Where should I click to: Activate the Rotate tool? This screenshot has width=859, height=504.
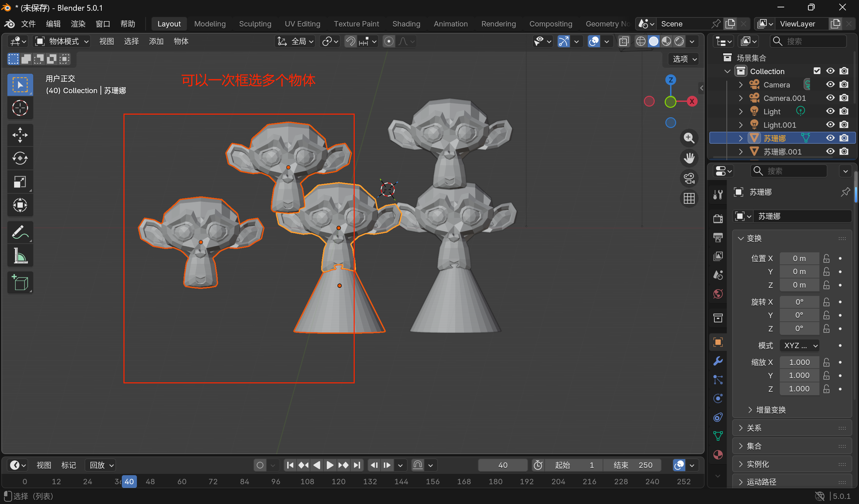pos(20,159)
